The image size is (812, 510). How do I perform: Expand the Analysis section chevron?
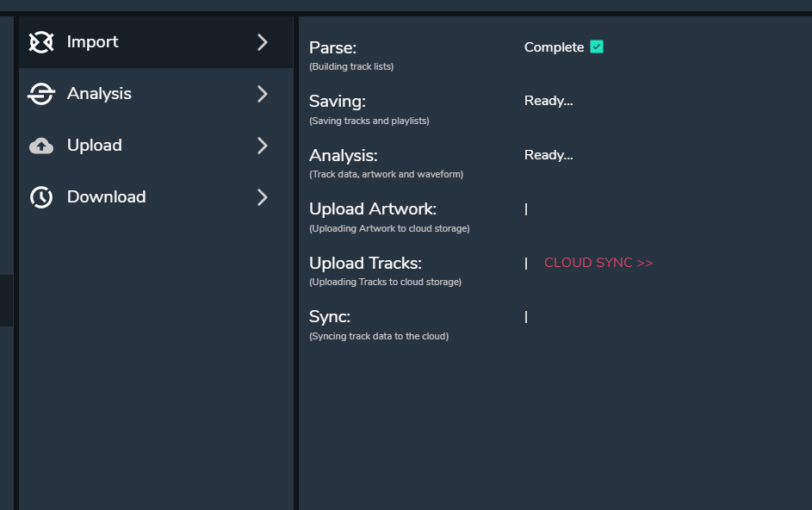(263, 94)
